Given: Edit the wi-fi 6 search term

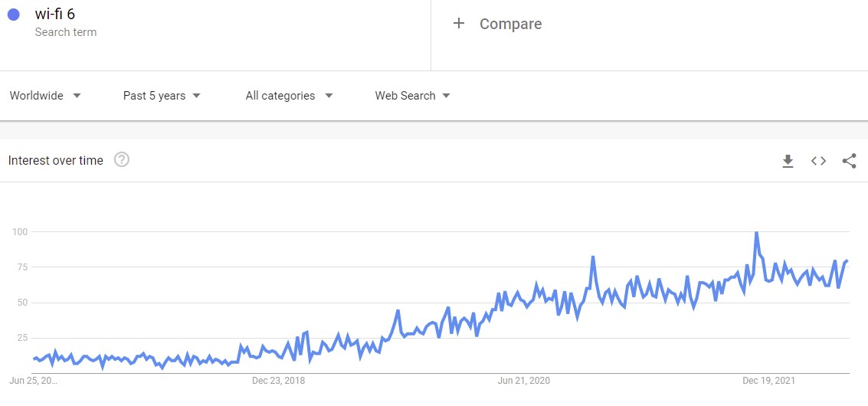Looking at the screenshot, I should point(55,14).
